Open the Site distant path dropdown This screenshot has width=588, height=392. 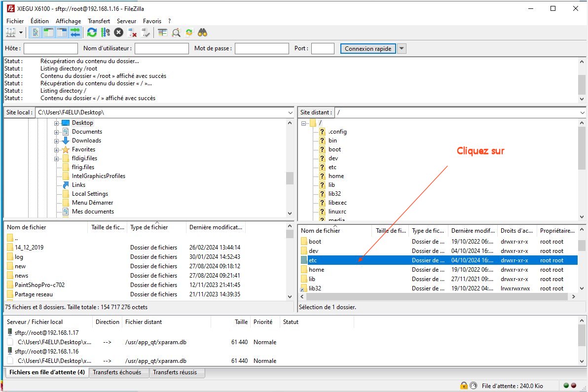point(583,112)
